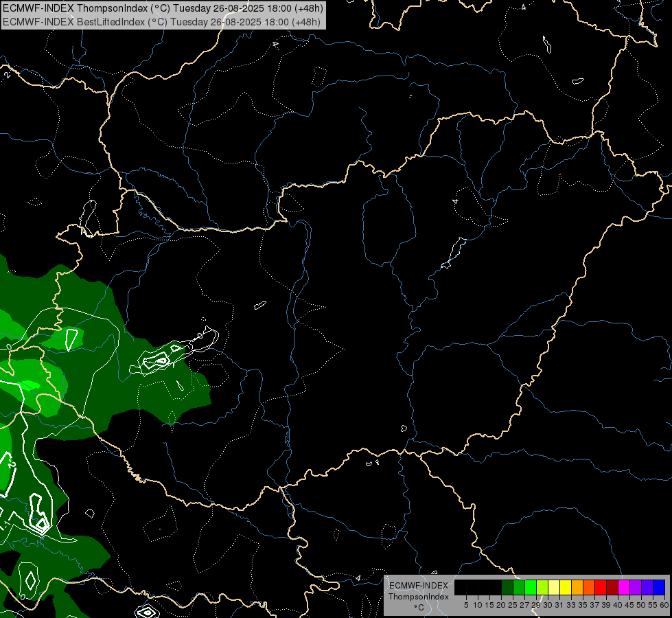This screenshot has width=672, height=618.
Task: Click the legend tick value 50
Action: click(641, 605)
